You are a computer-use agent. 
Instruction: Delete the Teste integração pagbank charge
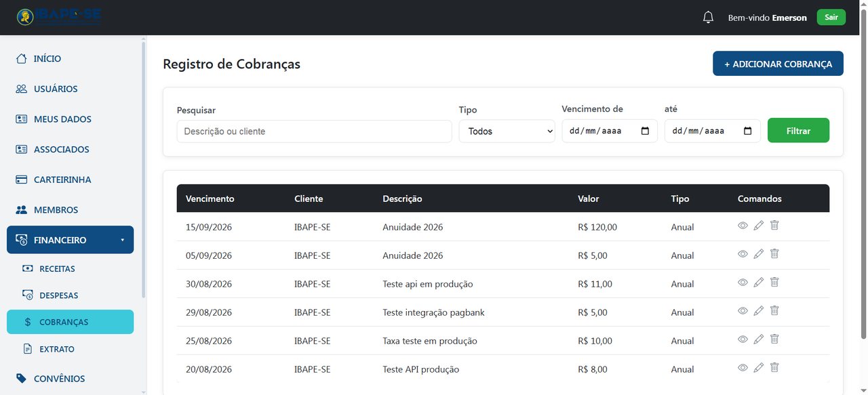tap(774, 310)
